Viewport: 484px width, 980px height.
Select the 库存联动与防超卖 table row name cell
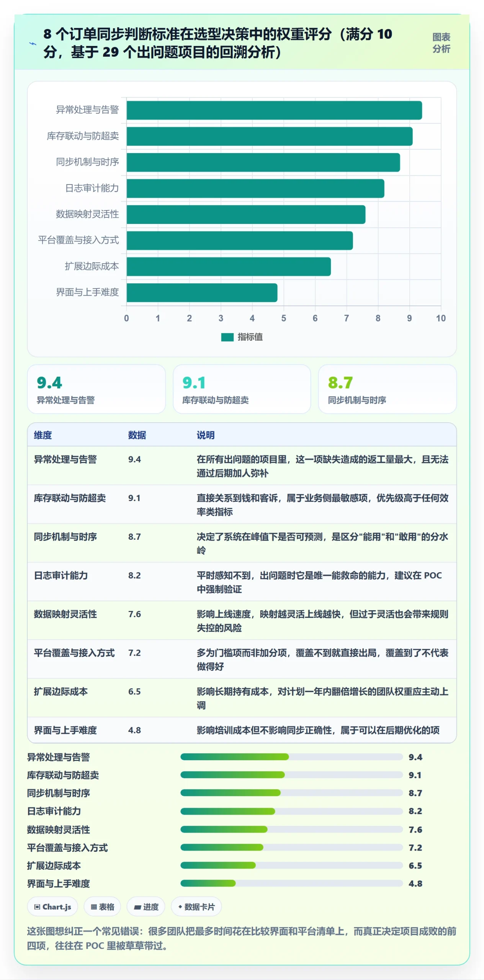pos(70,498)
